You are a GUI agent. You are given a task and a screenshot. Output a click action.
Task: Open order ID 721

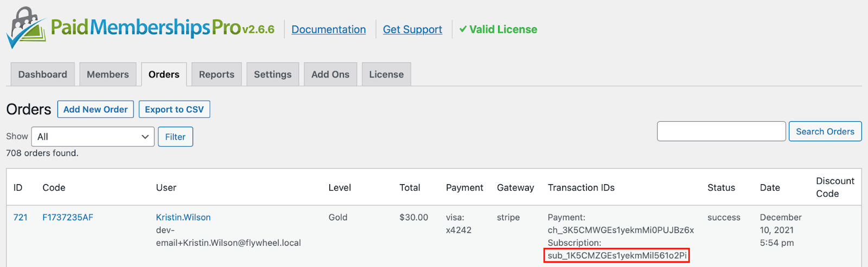click(x=21, y=217)
